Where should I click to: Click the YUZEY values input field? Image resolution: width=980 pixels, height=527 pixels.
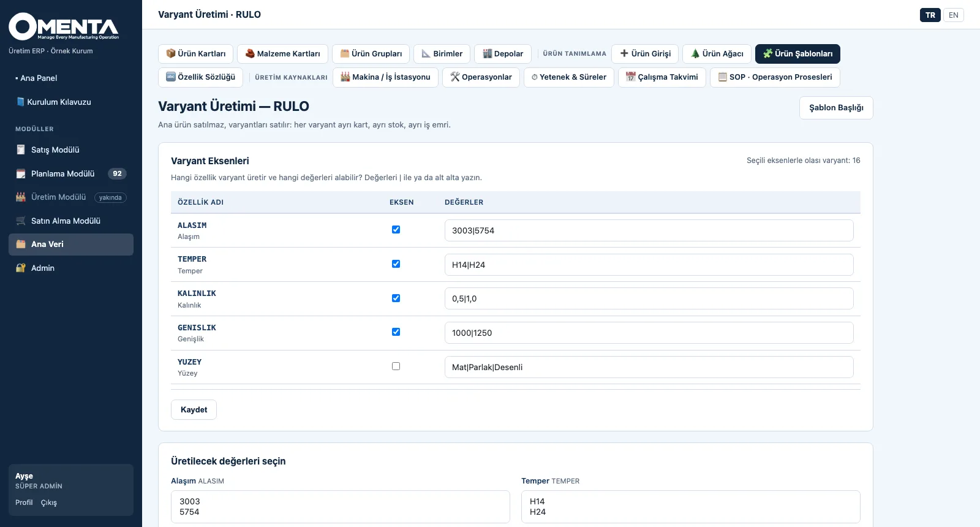click(649, 367)
